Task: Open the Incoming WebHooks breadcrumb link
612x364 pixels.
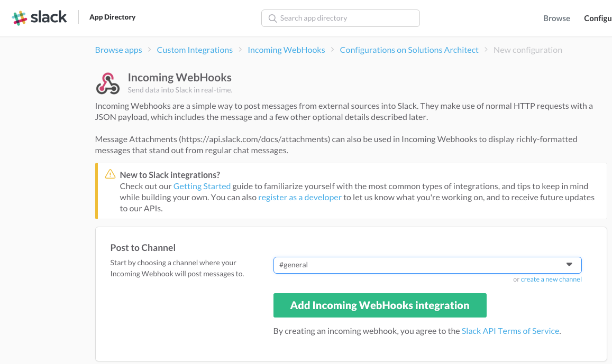Action: [287, 50]
